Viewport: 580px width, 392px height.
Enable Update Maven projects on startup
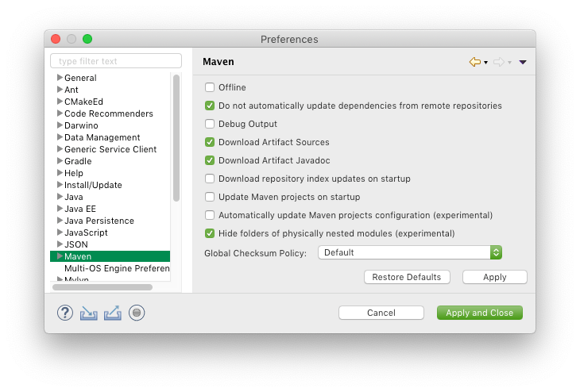click(x=210, y=197)
